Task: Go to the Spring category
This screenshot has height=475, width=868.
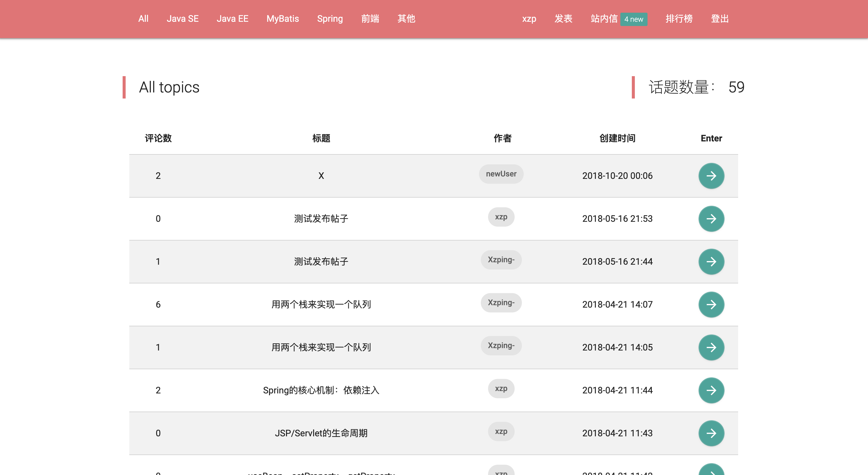Action: tap(330, 18)
